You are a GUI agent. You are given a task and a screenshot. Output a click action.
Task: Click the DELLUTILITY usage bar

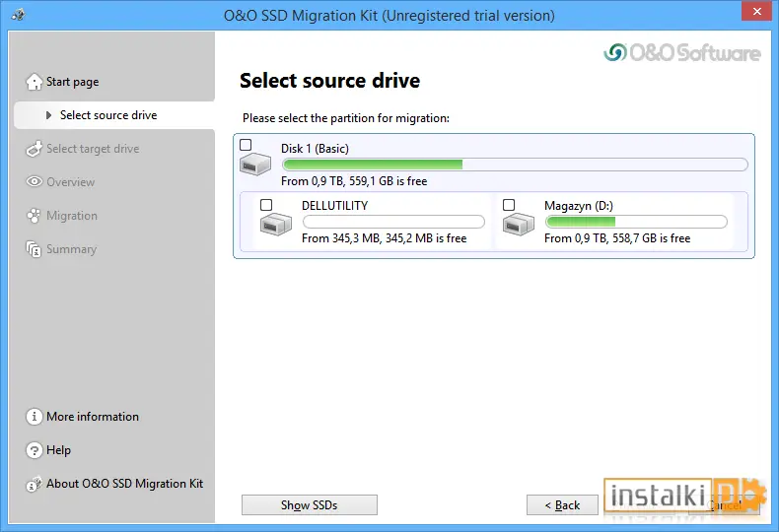click(393, 222)
